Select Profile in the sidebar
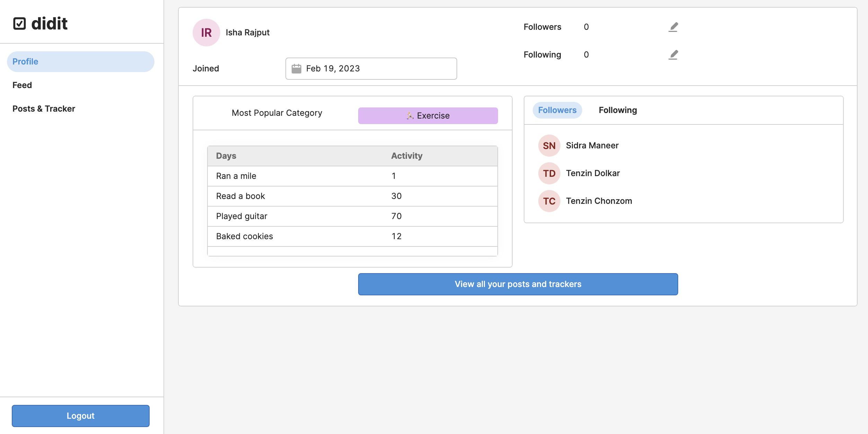868x434 pixels. 80,62
